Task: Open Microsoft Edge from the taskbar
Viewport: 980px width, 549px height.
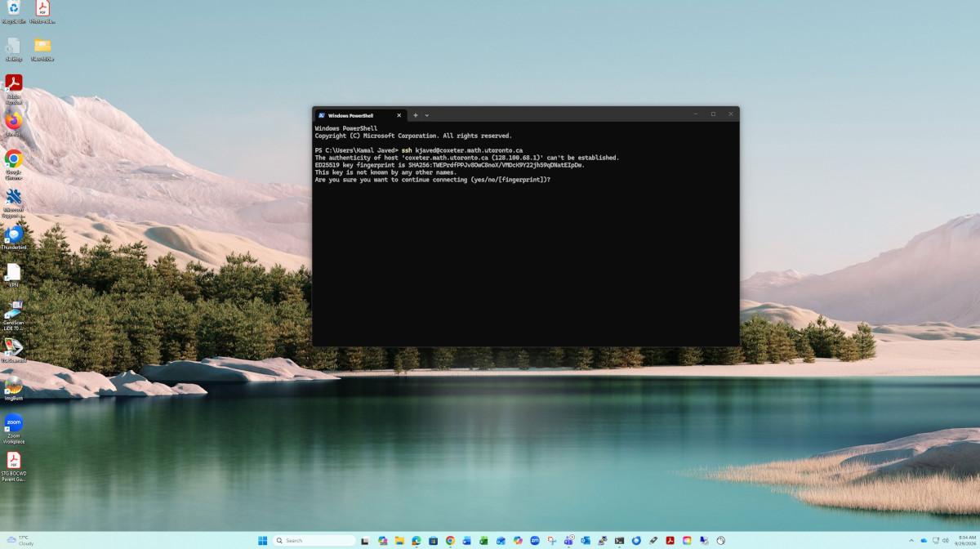Action: tap(416, 540)
